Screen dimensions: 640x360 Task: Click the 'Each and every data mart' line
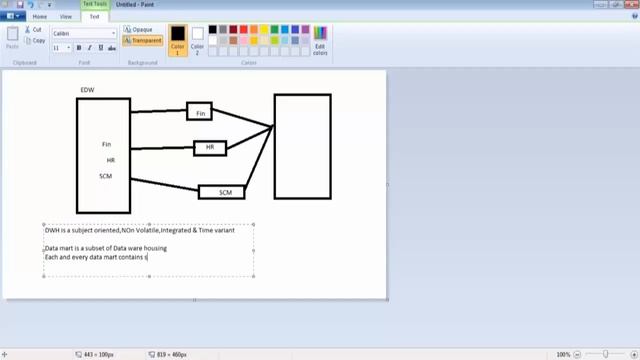96,257
